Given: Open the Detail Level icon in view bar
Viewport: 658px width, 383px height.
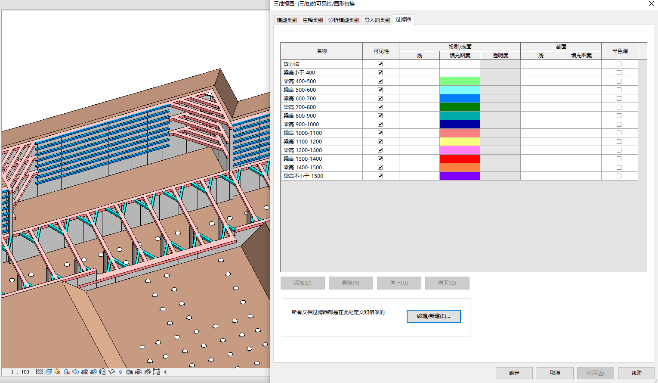Looking at the screenshot, I should [x=39, y=372].
